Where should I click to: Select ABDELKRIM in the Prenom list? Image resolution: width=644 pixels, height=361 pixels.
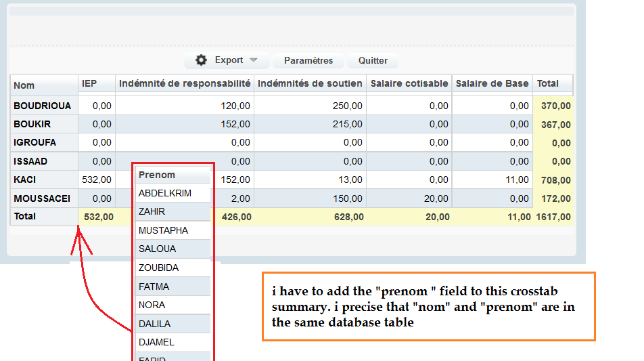pyautogui.click(x=164, y=193)
